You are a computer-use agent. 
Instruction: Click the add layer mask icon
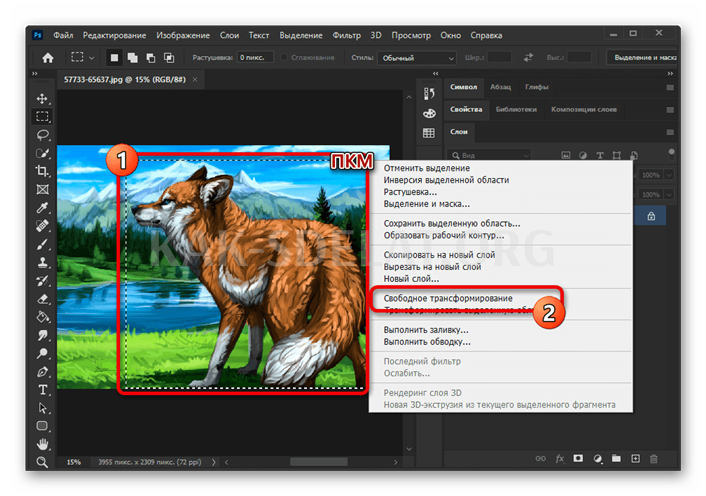click(x=578, y=459)
